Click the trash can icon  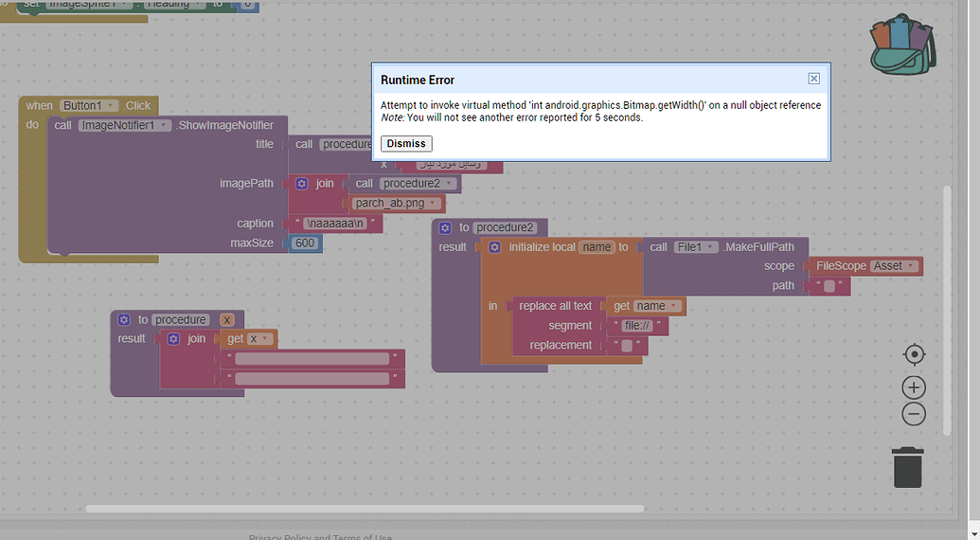907,468
